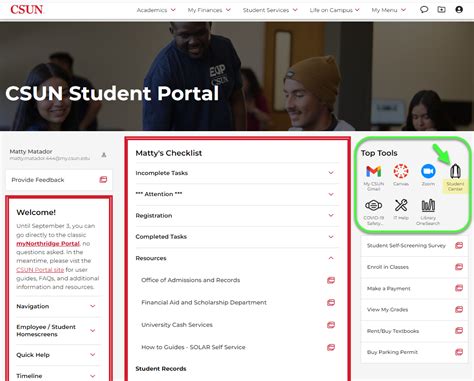Viewport: 474px width, 381px height.
Task: Open Student Center tool
Action: point(455,178)
